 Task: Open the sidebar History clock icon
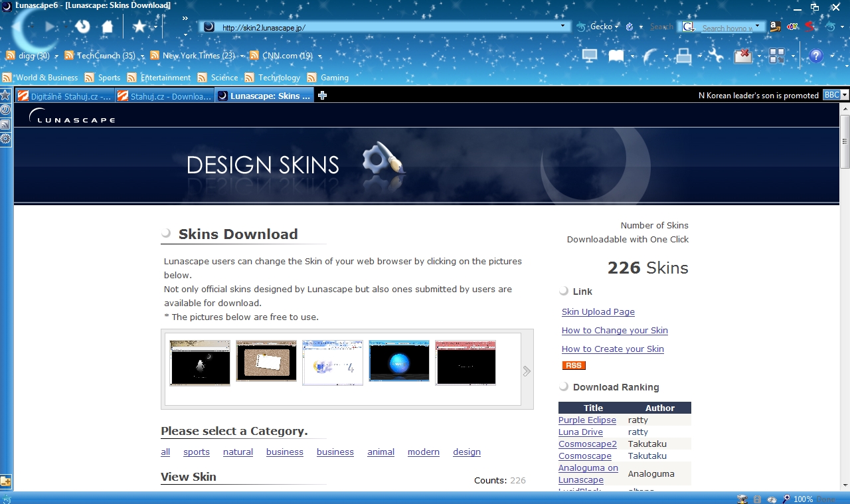(5, 110)
